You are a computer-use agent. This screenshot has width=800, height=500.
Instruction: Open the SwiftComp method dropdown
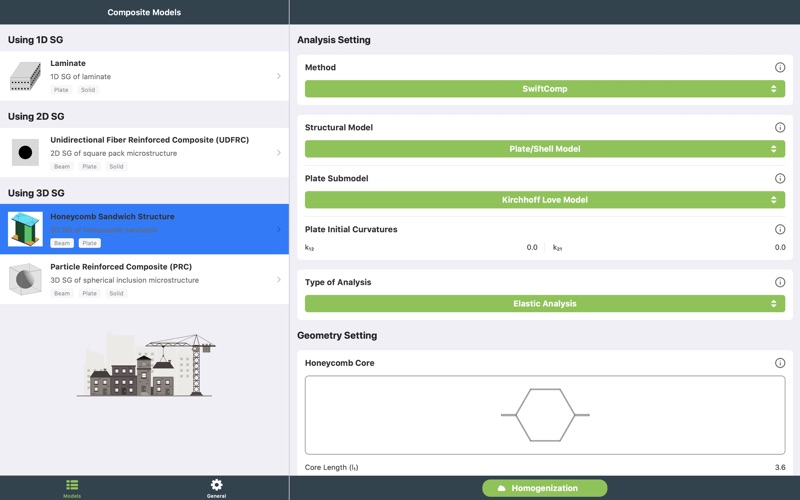[x=545, y=89]
